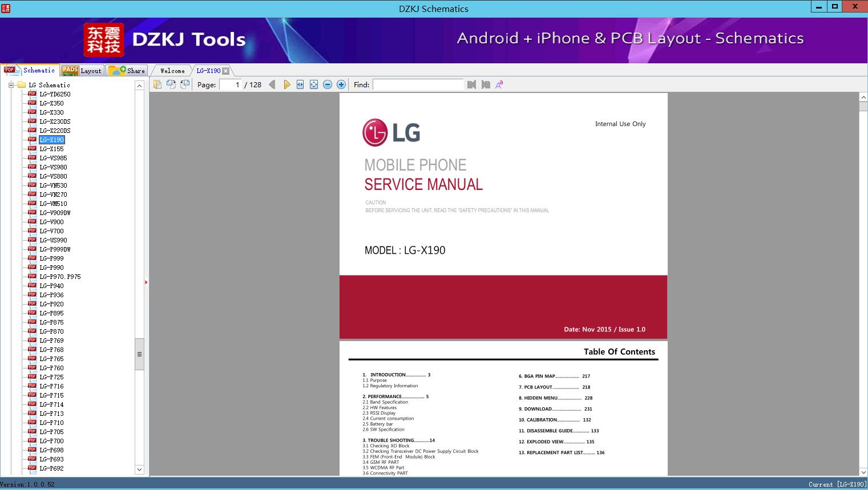Fit the whole page in view
This screenshot has height=490, width=868.
pyautogui.click(x=314, y=84)
